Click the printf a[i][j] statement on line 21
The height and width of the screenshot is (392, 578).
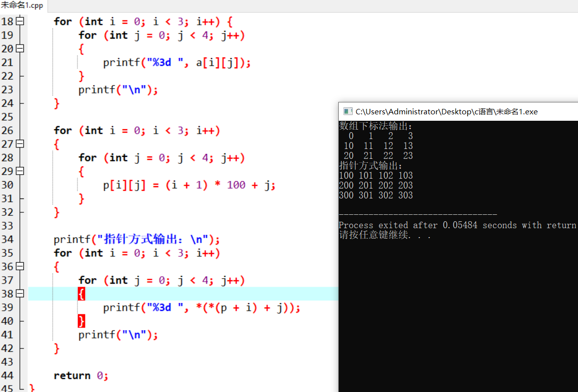point(177,63)
